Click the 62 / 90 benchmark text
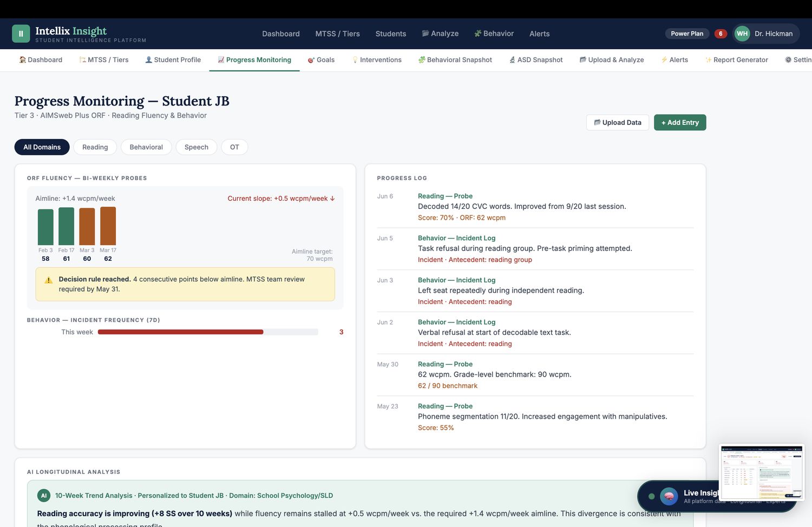This screenshot has width=812, height=527. pos(448,386)
